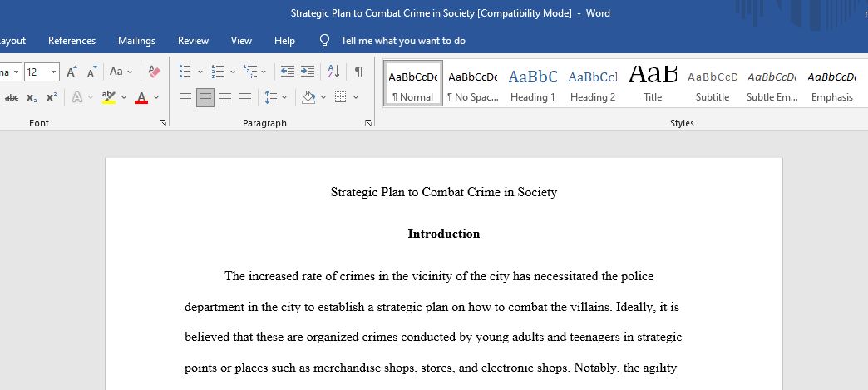This screenshot has width=868, height=390.
Task: Apply a bulleted list
Action: coord(185,72)
